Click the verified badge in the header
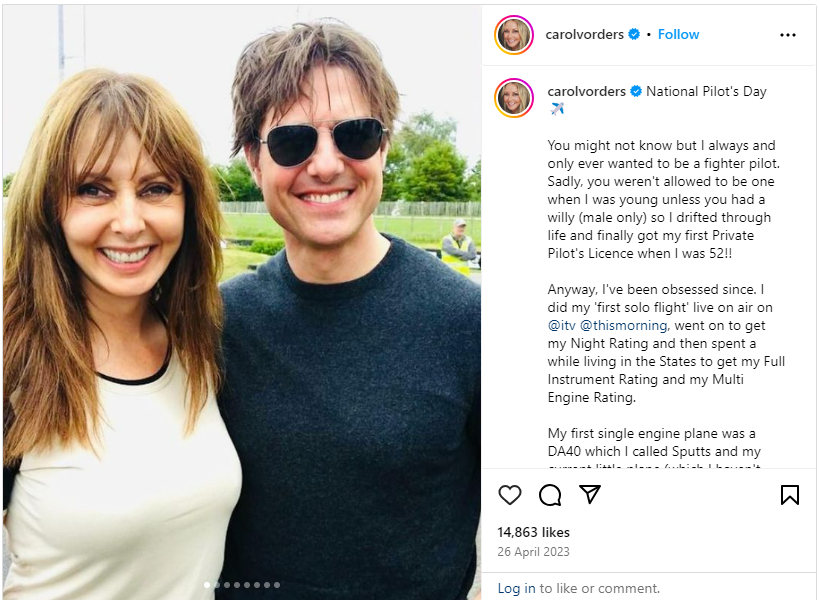Screen dimensions: 819x600 pyautogui.click(x=634, y=35)
